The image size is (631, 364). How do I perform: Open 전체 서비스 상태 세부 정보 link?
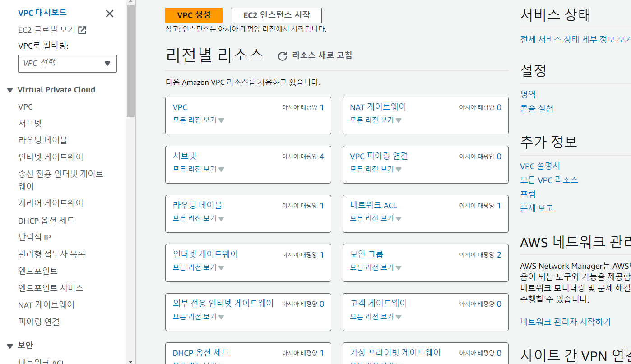tap(575, 39)
